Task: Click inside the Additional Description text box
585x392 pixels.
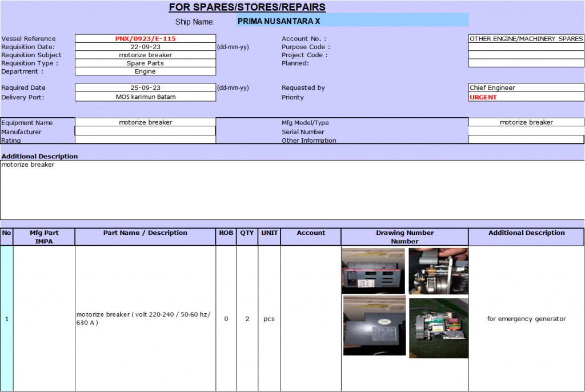Action: [x=291, y=191]
